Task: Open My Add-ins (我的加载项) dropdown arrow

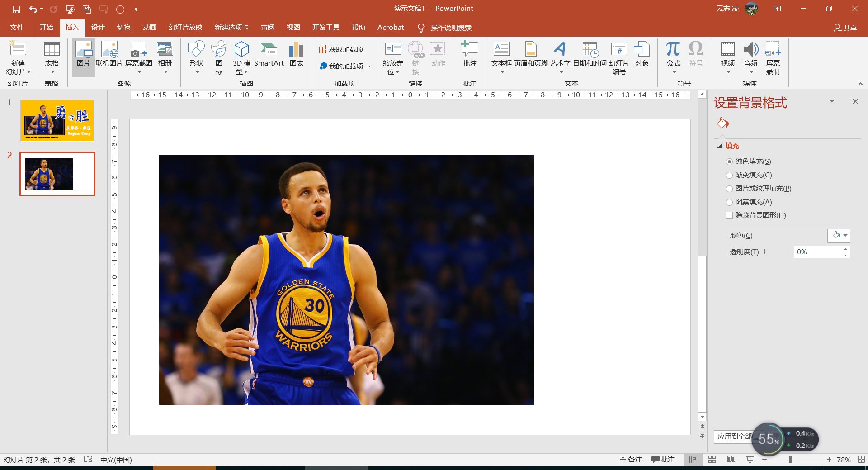Action: 369,66
